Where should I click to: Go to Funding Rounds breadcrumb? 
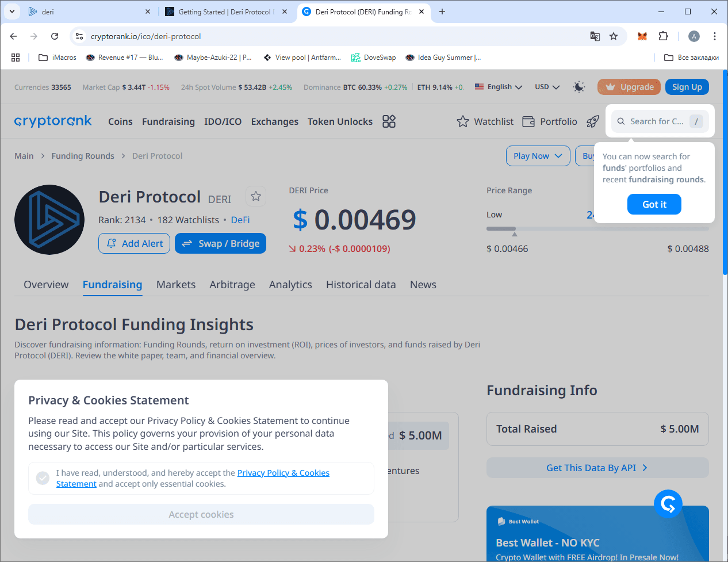(83, 156)
